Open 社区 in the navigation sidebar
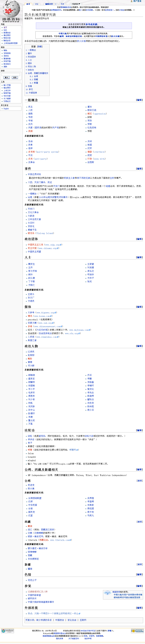 5,30
